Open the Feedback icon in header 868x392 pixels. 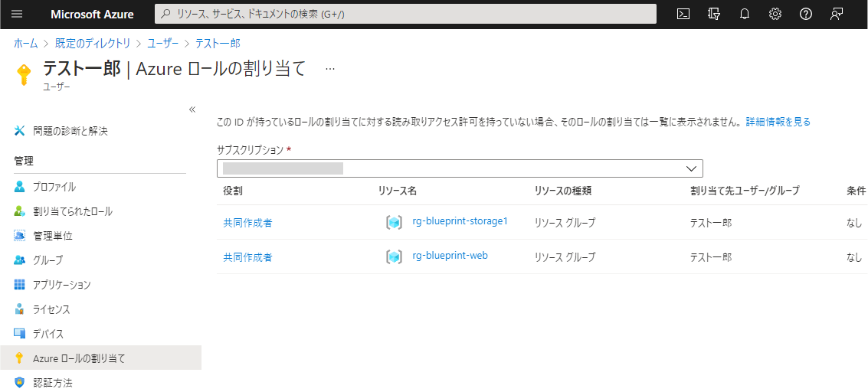(837, 15)
